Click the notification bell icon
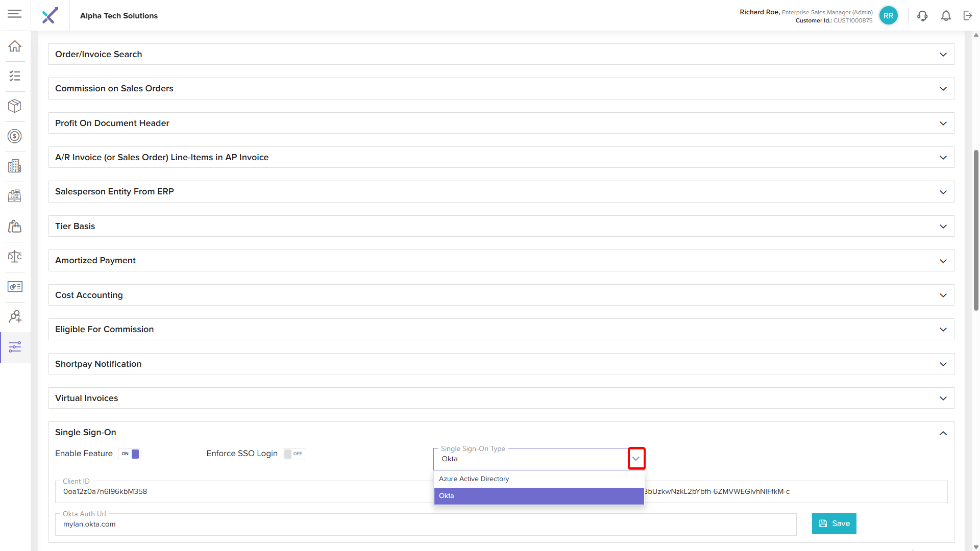 point(946,16)
